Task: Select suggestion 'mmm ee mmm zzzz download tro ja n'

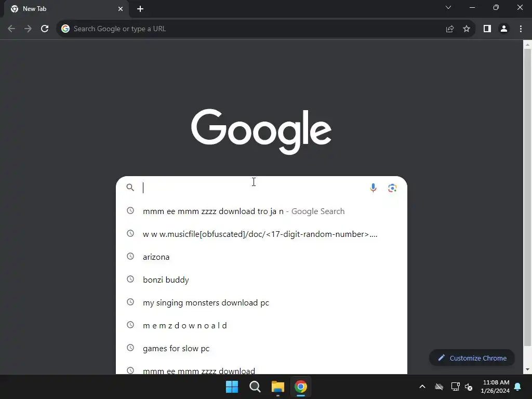Action: [261, 211]
